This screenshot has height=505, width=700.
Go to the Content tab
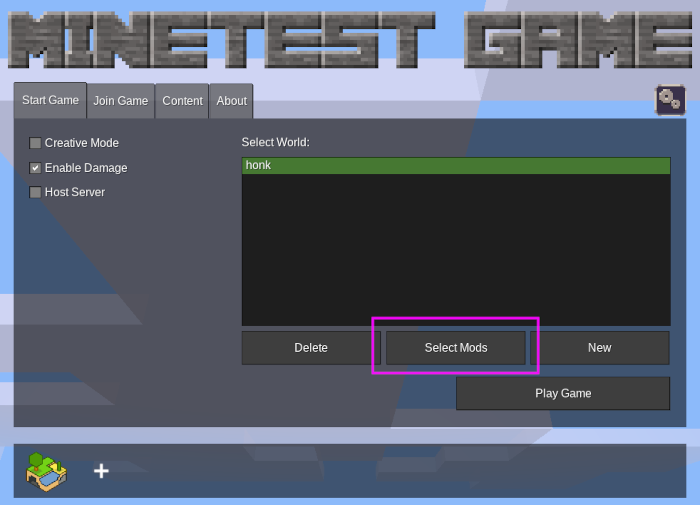click(182, 101)
